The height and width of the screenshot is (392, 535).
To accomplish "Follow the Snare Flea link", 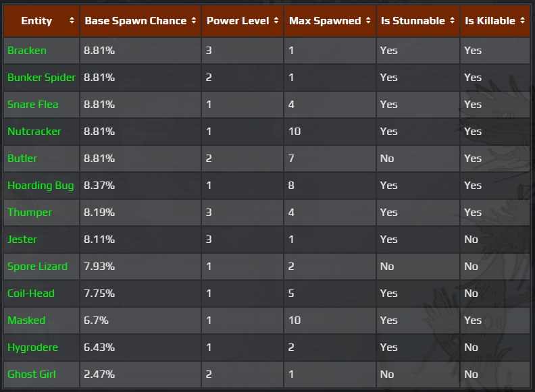I will 33,105.
